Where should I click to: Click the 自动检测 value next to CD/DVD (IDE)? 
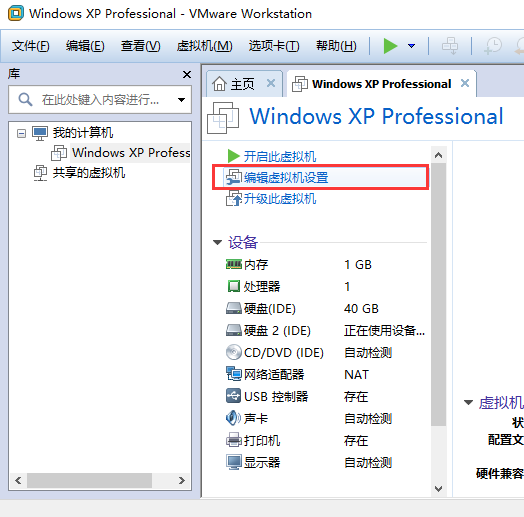click(368, 353)
